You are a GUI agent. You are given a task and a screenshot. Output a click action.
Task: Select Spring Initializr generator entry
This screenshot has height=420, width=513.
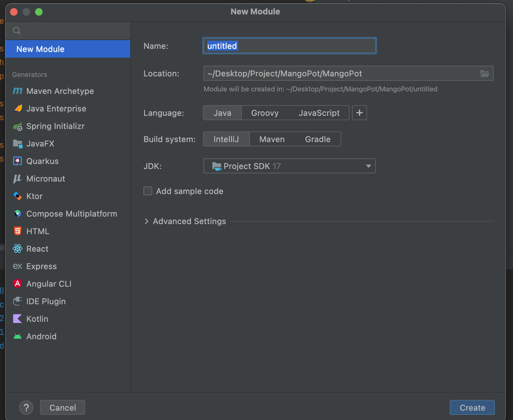click(x=68, y=126)
